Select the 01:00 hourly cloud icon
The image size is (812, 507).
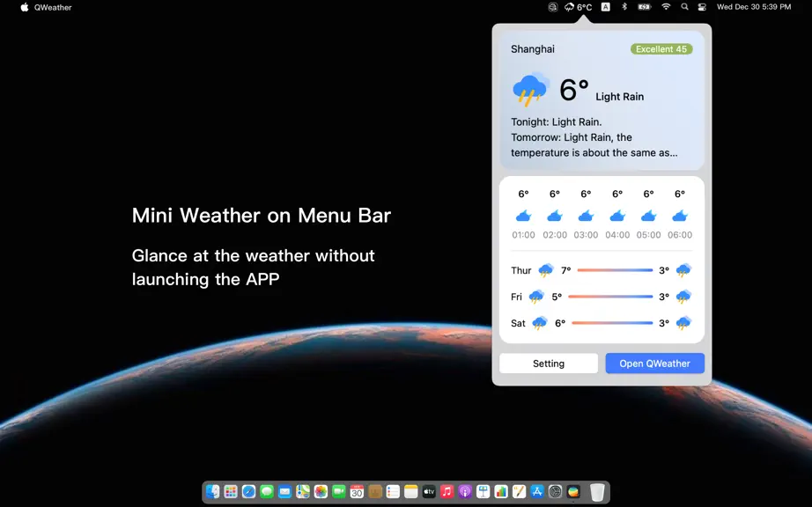523,216
